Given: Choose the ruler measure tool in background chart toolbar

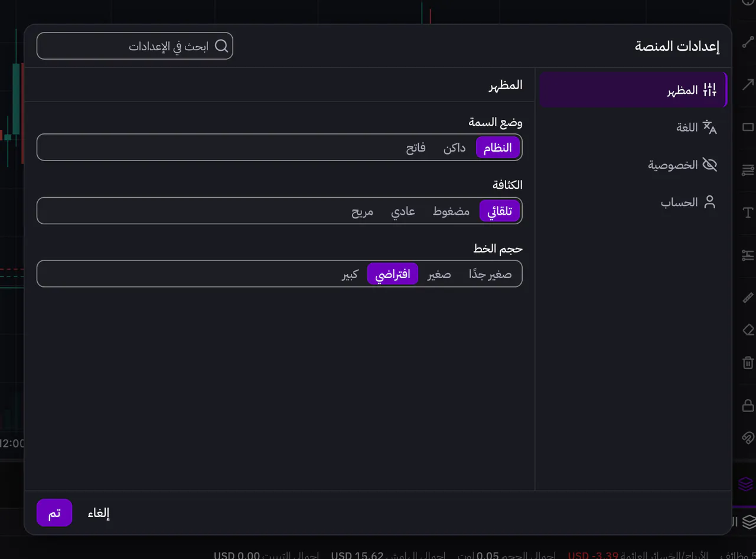Looking at the screenshot, I should [748, 298].
